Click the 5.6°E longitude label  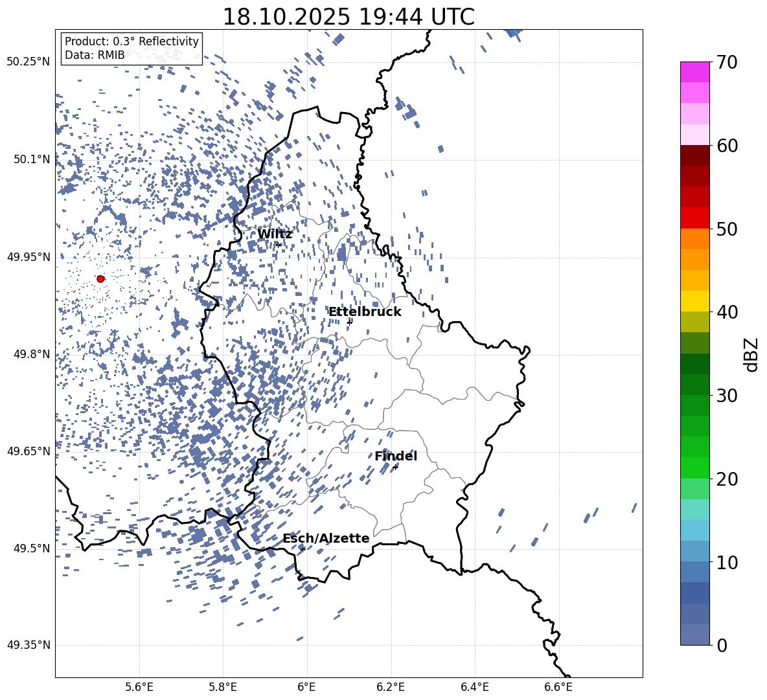[x=139, y=687]
